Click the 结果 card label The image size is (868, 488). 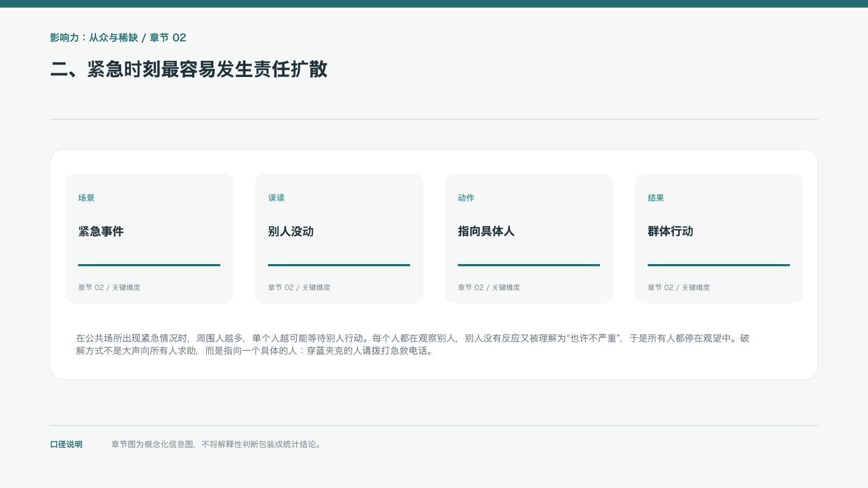click(x=656, y=198)
